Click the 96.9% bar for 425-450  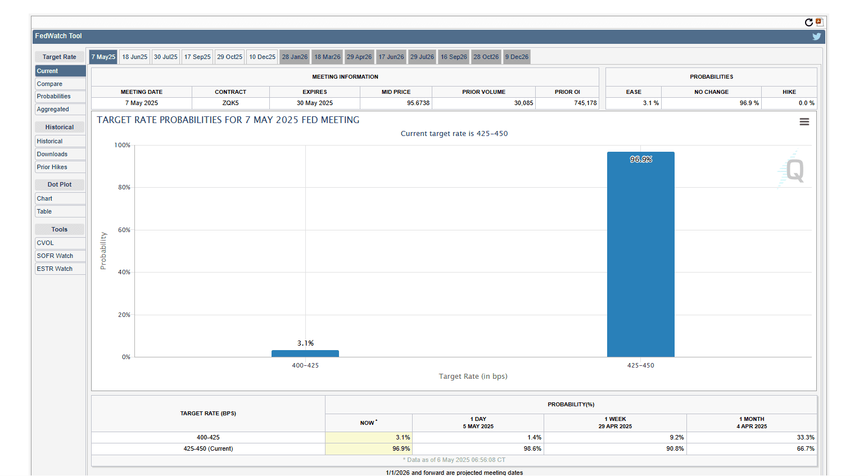tap(640, 254)
